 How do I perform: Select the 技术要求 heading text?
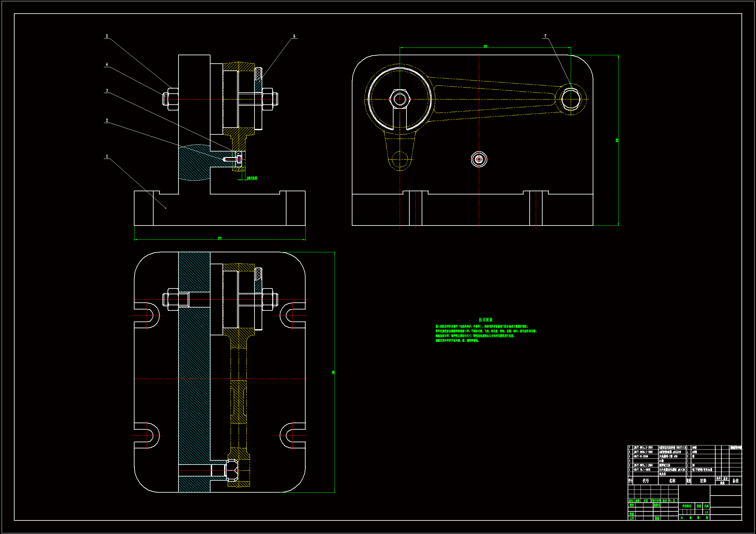pos(485,320)
